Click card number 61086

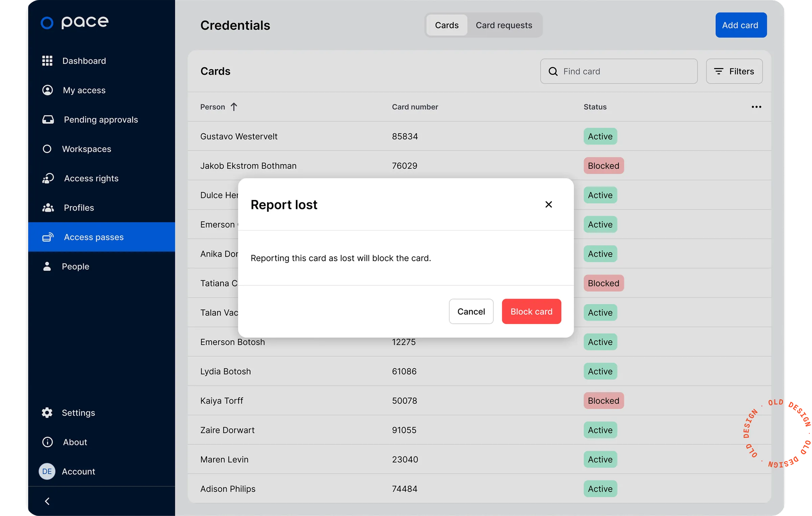pos(404,371)
